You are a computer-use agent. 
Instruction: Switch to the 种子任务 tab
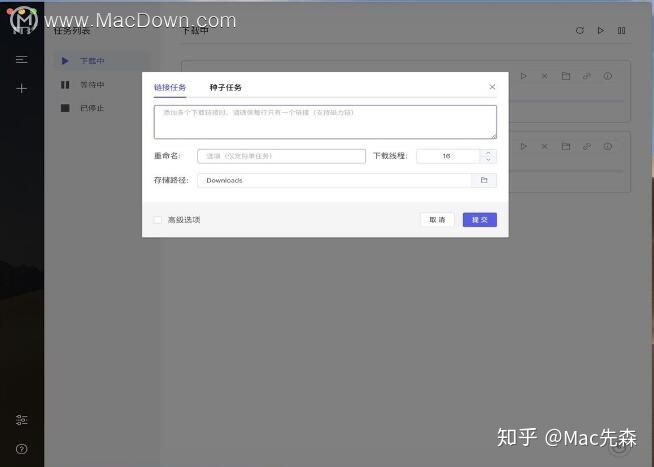point(226,87)
